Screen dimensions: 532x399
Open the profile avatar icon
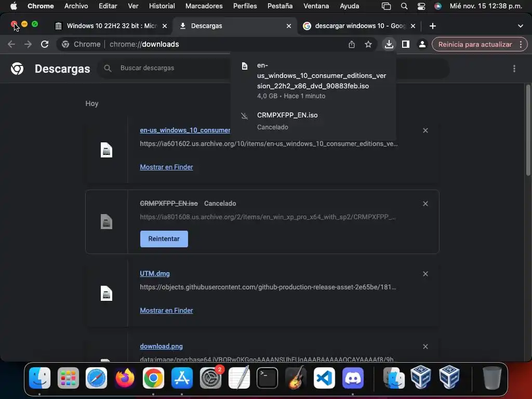pos(422,44)
